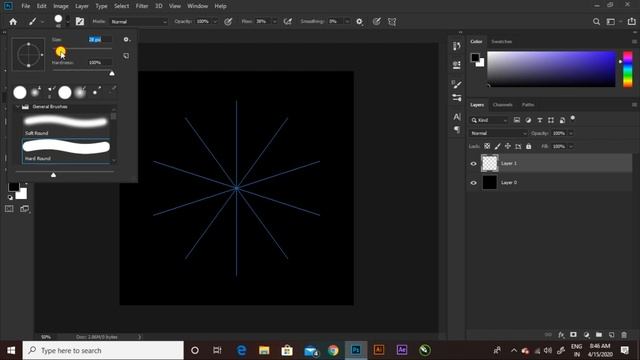Open the Filter menu
640x360 pixels.
142,6
